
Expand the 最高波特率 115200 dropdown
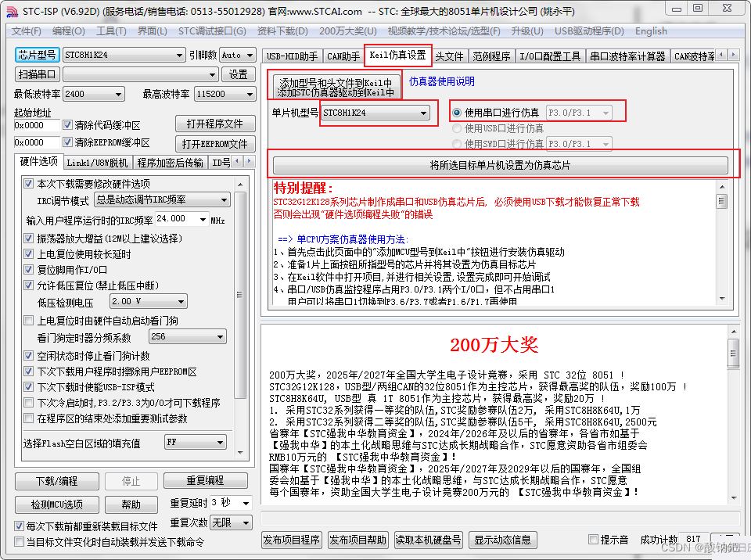pyautogui.click(x=250, y=95)
